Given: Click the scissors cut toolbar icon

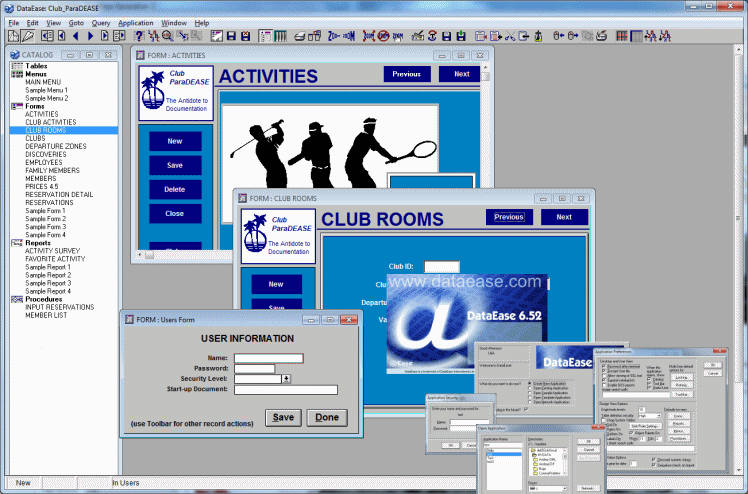Looking at the screenshot, I should pyautogui.click(x=510, y=36).
